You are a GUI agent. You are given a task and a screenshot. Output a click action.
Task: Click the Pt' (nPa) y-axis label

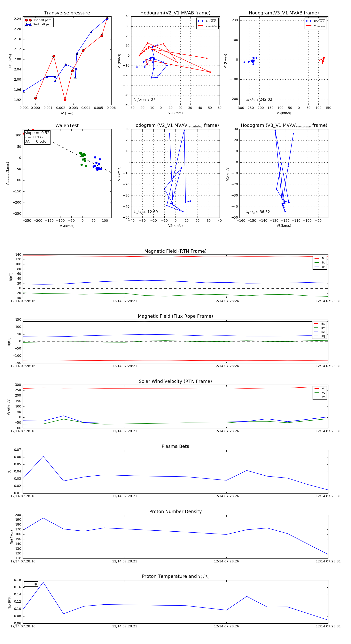click(10, 61)
